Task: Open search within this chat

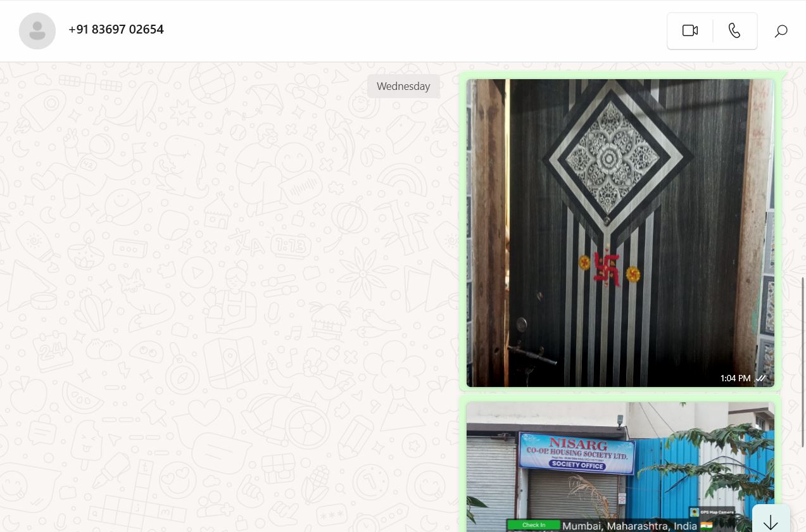Action: [781, 30]
